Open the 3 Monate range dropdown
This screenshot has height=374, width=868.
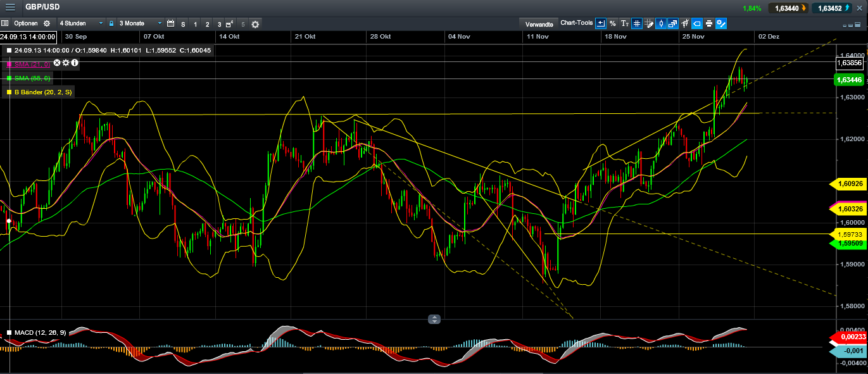click(138, 23)
